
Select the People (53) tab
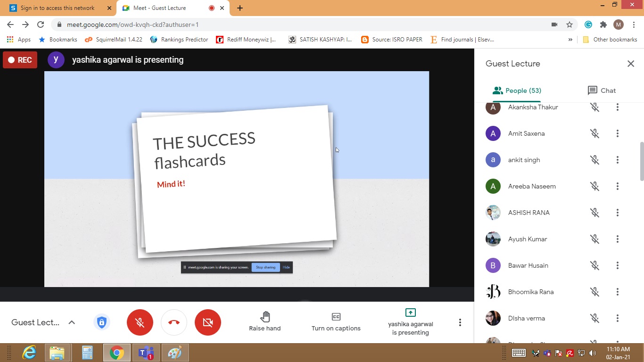[x=517, y=90]
